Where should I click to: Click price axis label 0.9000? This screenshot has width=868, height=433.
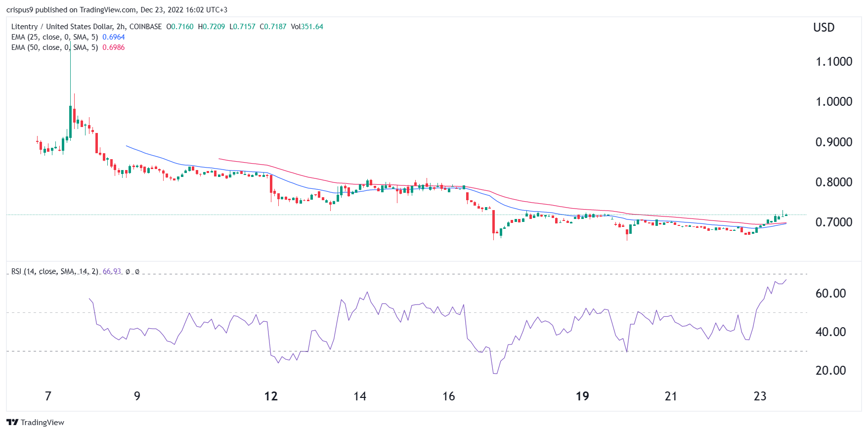click(x=834, y=142)
